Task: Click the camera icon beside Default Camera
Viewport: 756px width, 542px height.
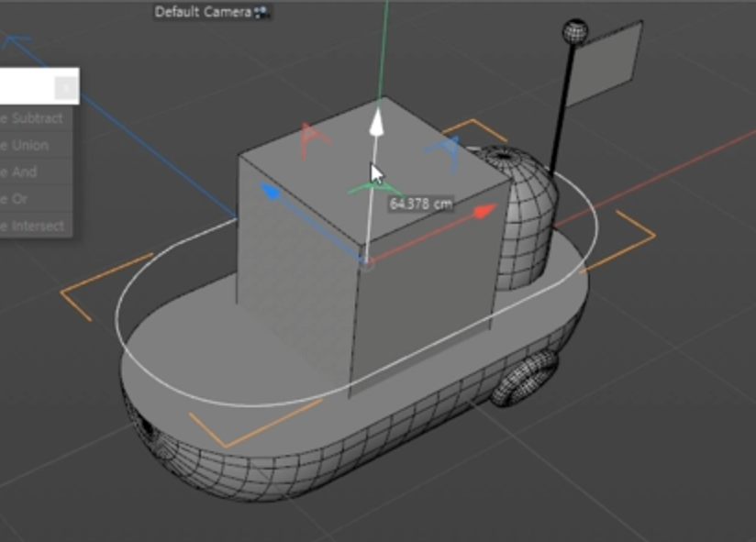Action: (261, 12)
